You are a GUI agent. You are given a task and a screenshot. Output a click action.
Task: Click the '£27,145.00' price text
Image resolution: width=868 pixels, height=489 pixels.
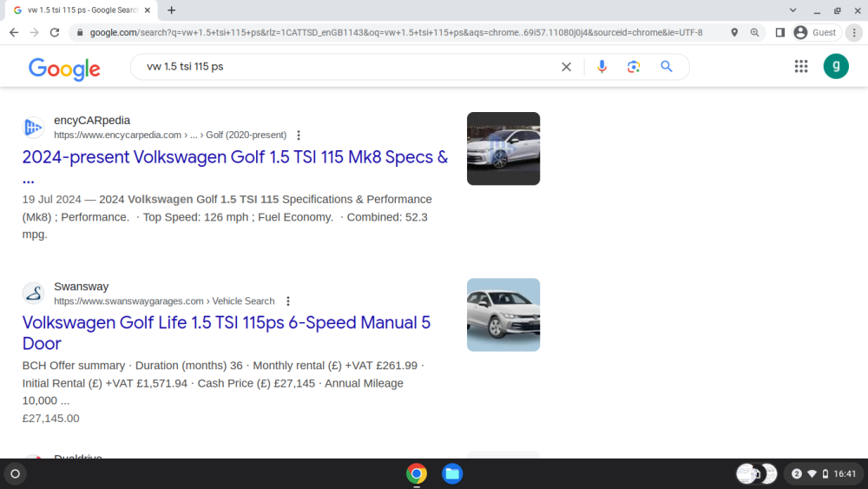point(51,418)
